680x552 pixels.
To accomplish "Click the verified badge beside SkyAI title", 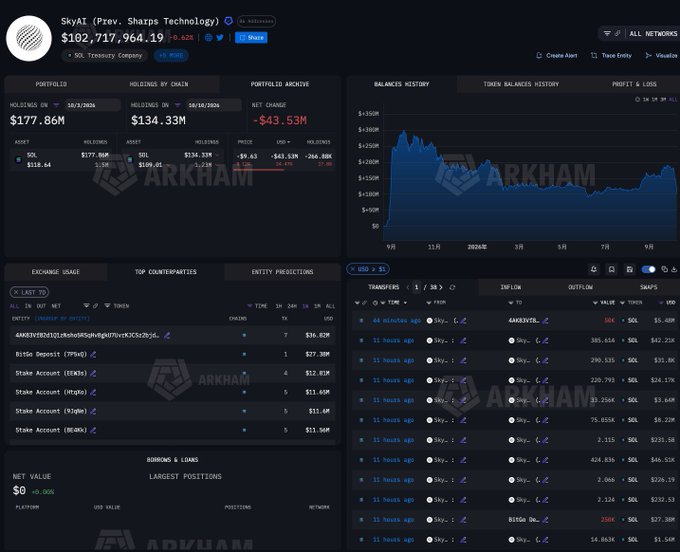I will pyautogui.click(x=229, y=21).
